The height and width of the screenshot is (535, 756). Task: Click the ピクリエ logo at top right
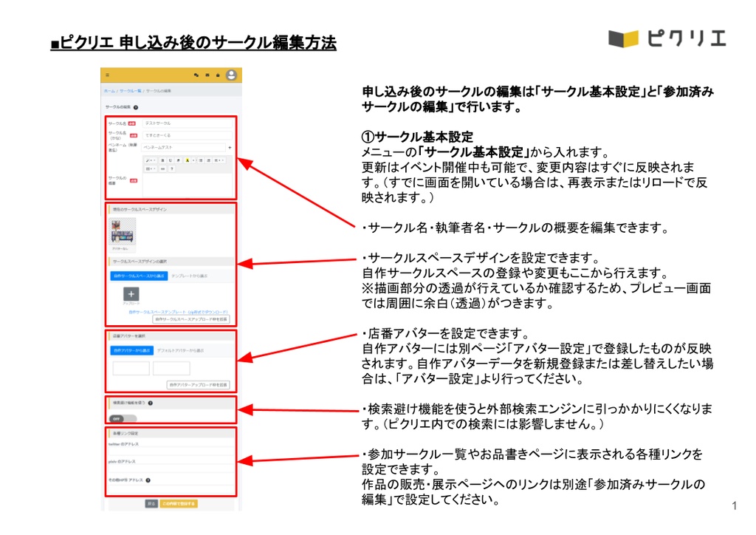point(667,38)
